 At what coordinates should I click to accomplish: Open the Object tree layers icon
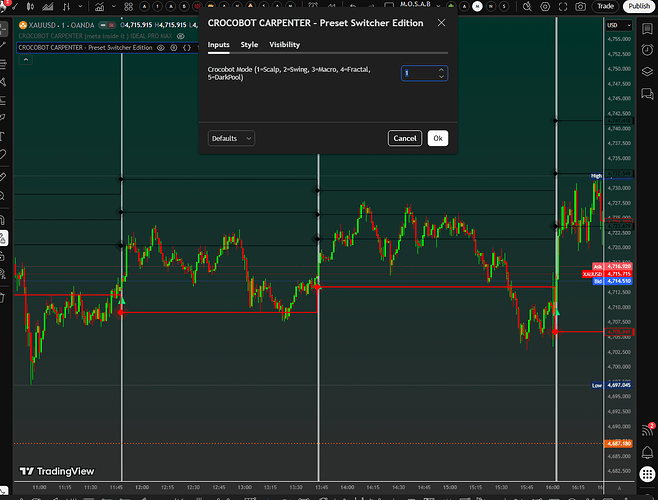[x=647, y=72]
